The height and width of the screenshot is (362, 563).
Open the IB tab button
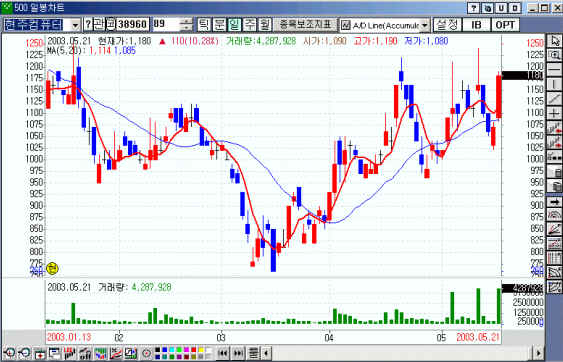pyautogui.click(x=476, y=25)
